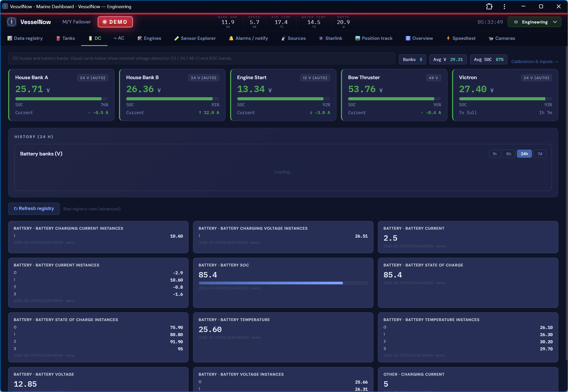The image size is (568, 392).
Task: Open the Sources tab
Action: tap(293, 38)
